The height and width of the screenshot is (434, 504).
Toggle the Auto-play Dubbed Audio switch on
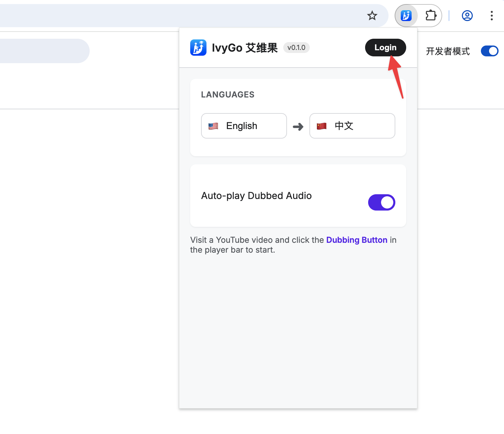(x=381, y=202)
